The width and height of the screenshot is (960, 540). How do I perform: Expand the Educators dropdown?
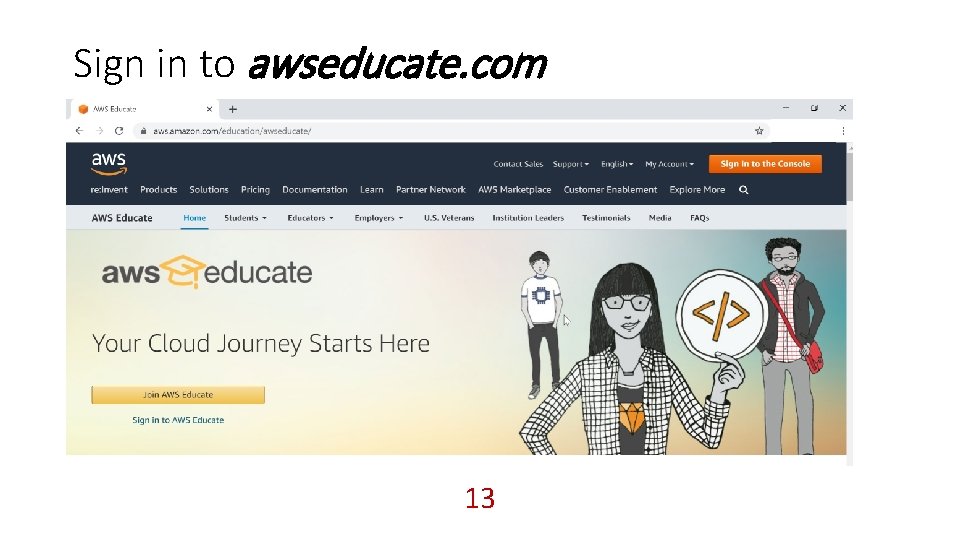tap(310, 218)
